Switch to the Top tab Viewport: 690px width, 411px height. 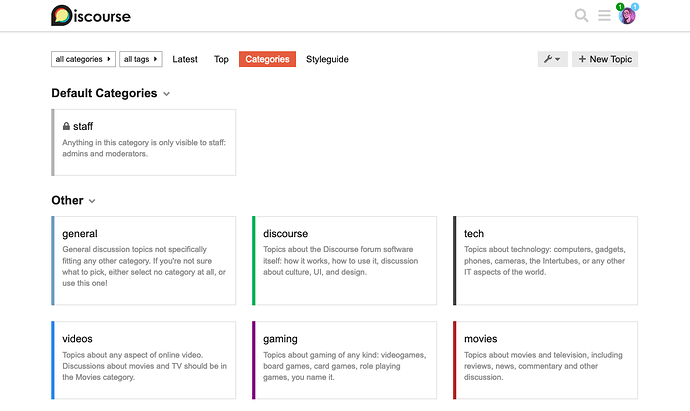click(221, 59)
